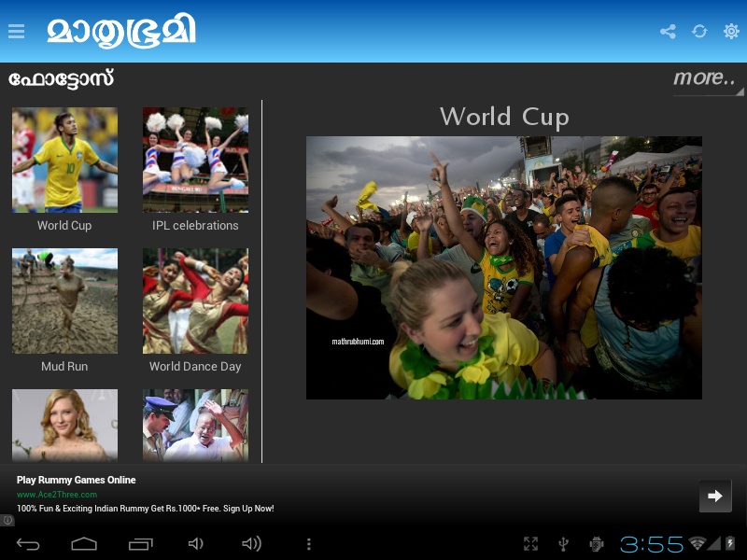Open the three-dot overflow menu

pos(309,544)
